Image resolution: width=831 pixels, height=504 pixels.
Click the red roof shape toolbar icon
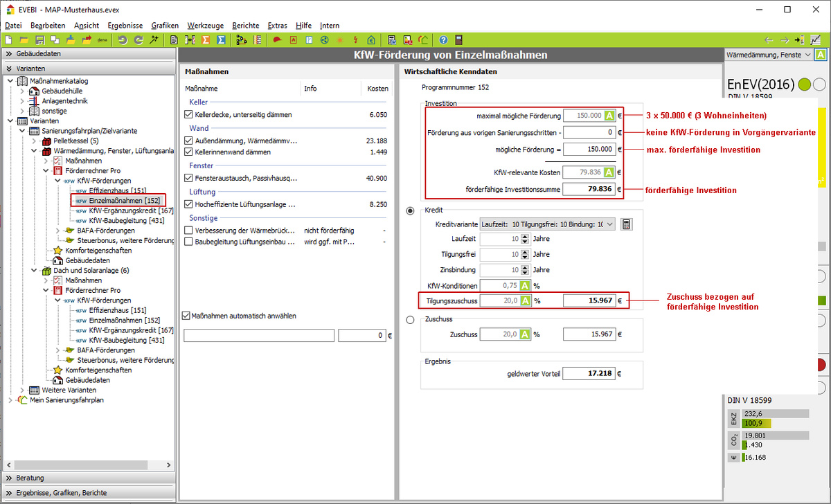tap(277, 39)
